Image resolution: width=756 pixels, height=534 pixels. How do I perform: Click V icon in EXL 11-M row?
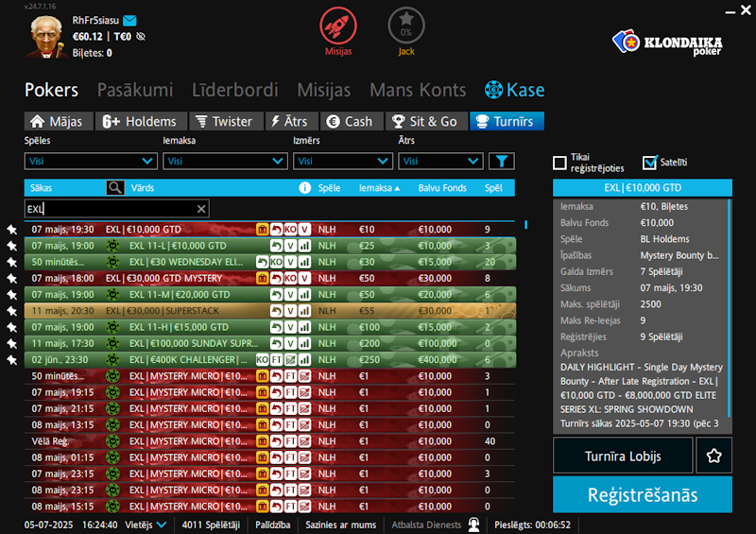point(290,295)
